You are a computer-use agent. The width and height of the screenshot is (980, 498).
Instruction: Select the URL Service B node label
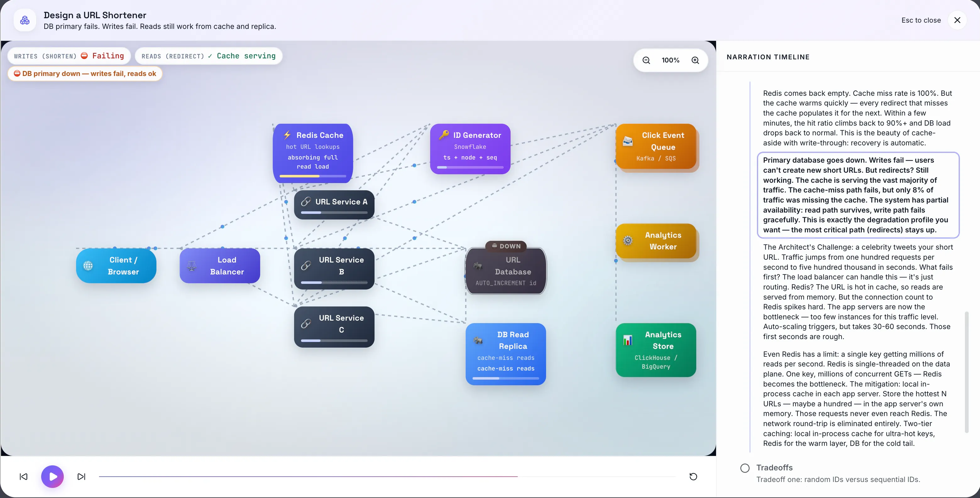click(x=341, y=266)
